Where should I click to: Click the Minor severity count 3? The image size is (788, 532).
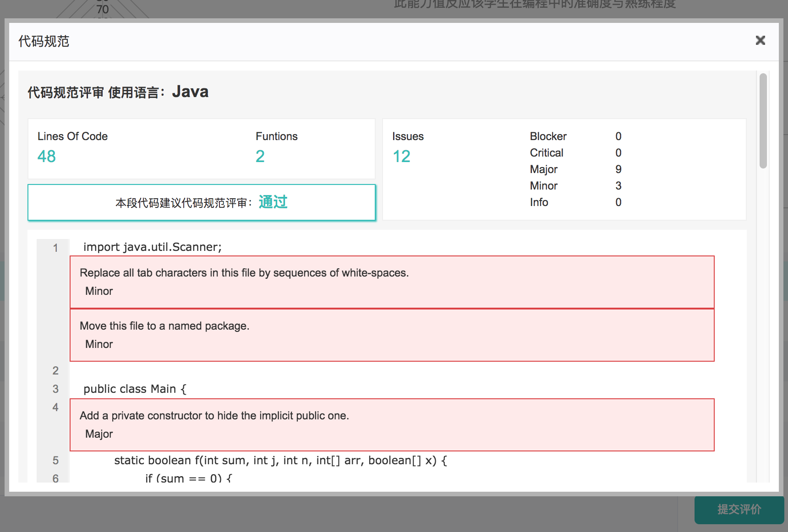pos(618,186)
